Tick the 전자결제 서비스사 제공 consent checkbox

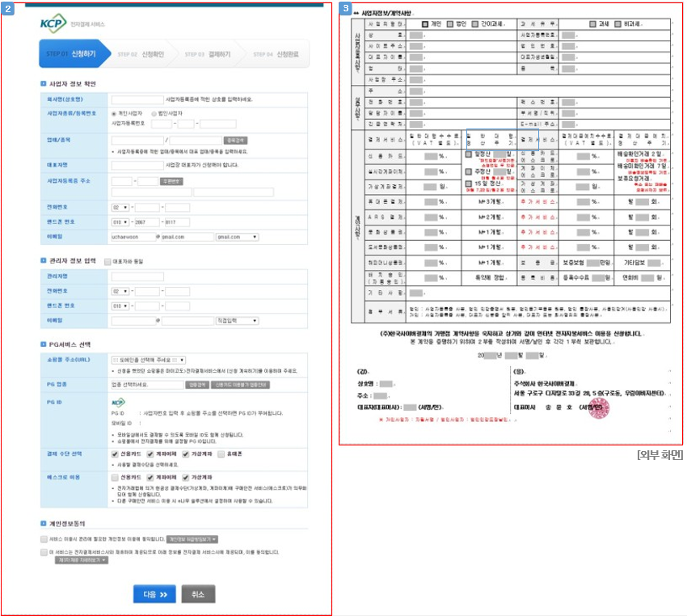pyautogui.click(x=44, y=552)
